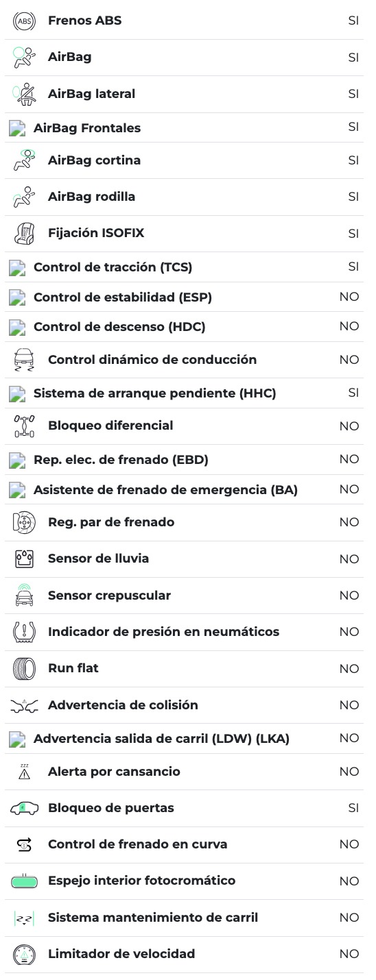Select the Sensor crepuscular row label
This screenshot has height=980, width=376.
[109, 595]
